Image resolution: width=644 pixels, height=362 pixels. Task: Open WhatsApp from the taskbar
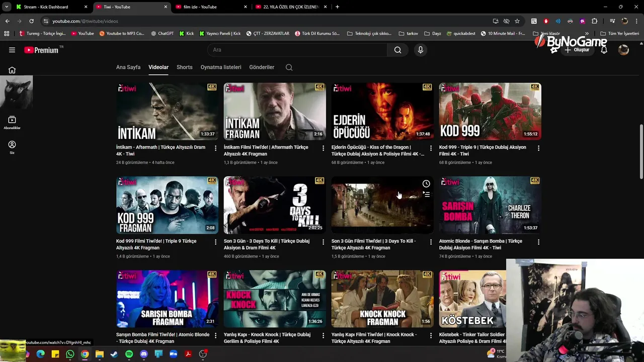(70, 354)
